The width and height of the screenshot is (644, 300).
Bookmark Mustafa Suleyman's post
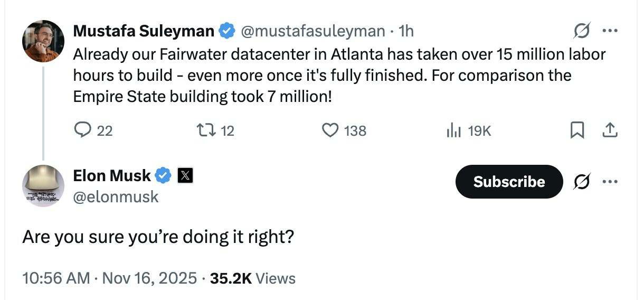[x=577, y=130]
